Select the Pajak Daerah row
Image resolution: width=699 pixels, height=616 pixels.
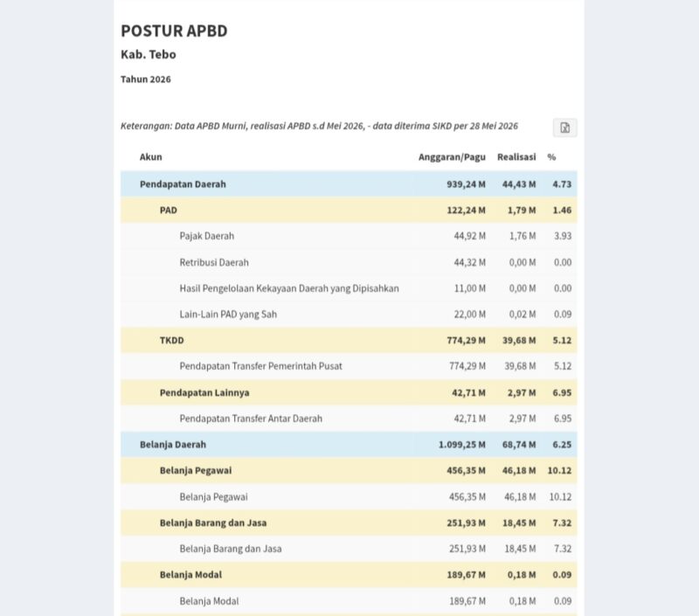(349, 236)
